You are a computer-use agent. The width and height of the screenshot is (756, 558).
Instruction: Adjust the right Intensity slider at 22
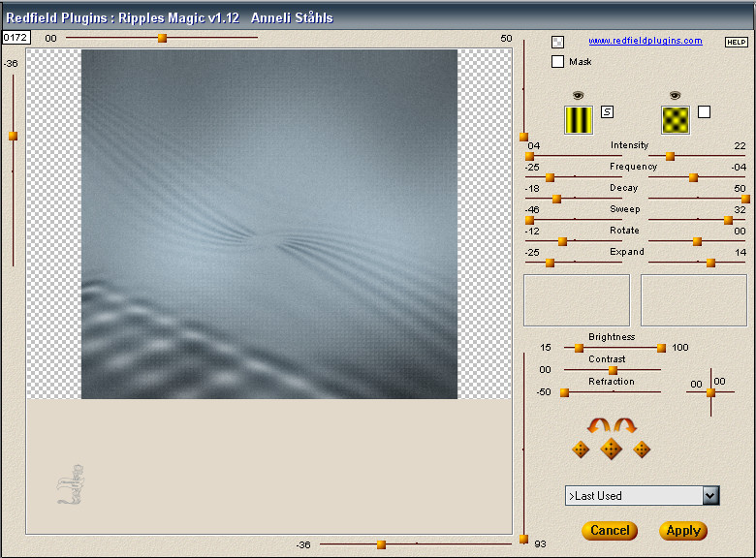tap(670, 156)
